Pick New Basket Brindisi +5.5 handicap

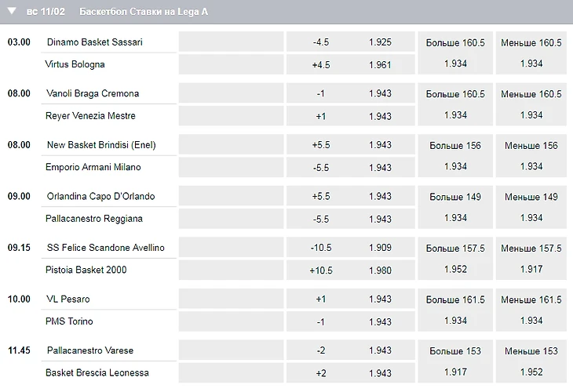click(x=351, y=145)
